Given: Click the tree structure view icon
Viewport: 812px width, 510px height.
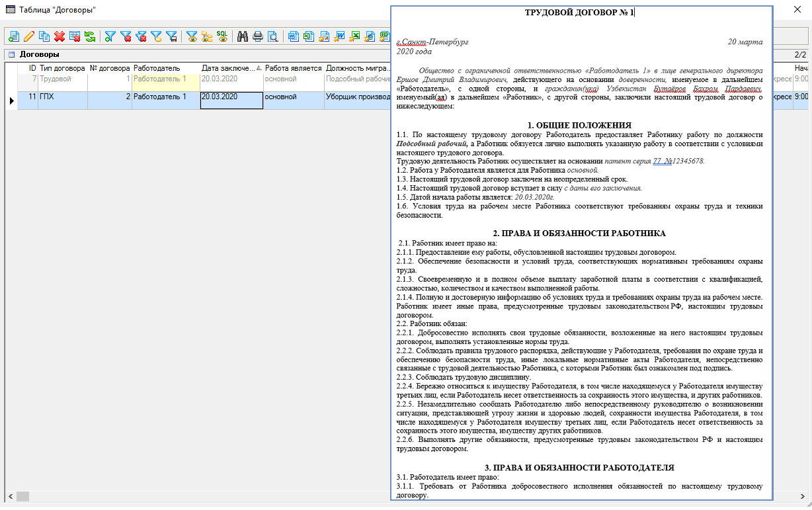Looking at the screenshot, I should point(207,37).
